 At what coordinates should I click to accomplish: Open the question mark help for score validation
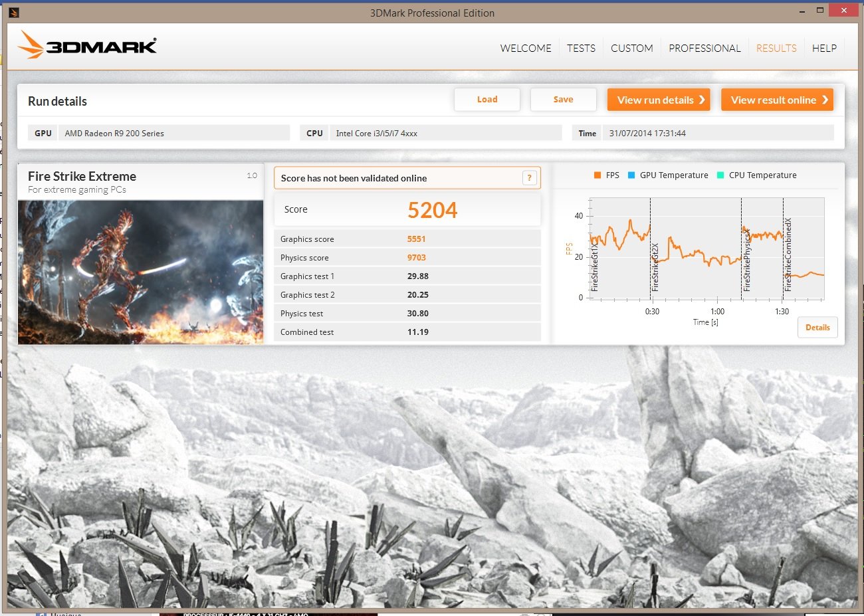click(530, 177)
